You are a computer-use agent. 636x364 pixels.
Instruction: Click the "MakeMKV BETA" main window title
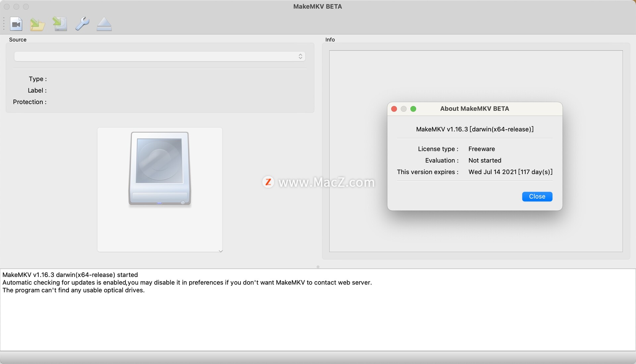click(x=317, y=7)
